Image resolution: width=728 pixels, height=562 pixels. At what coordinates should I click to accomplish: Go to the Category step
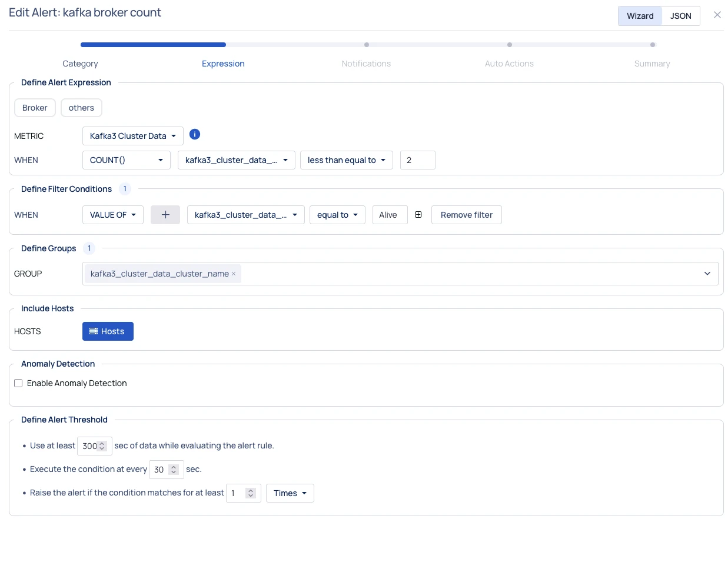click(80, 64)
